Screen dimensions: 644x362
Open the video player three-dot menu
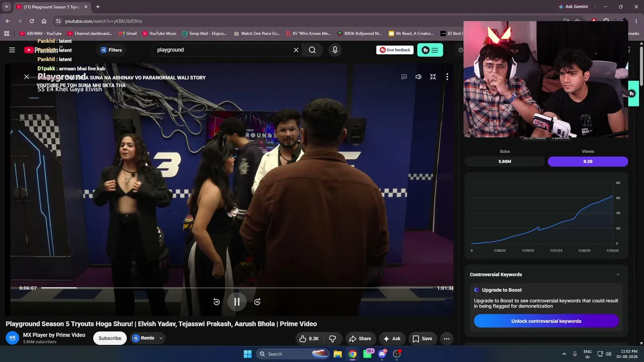click(447, 77)
